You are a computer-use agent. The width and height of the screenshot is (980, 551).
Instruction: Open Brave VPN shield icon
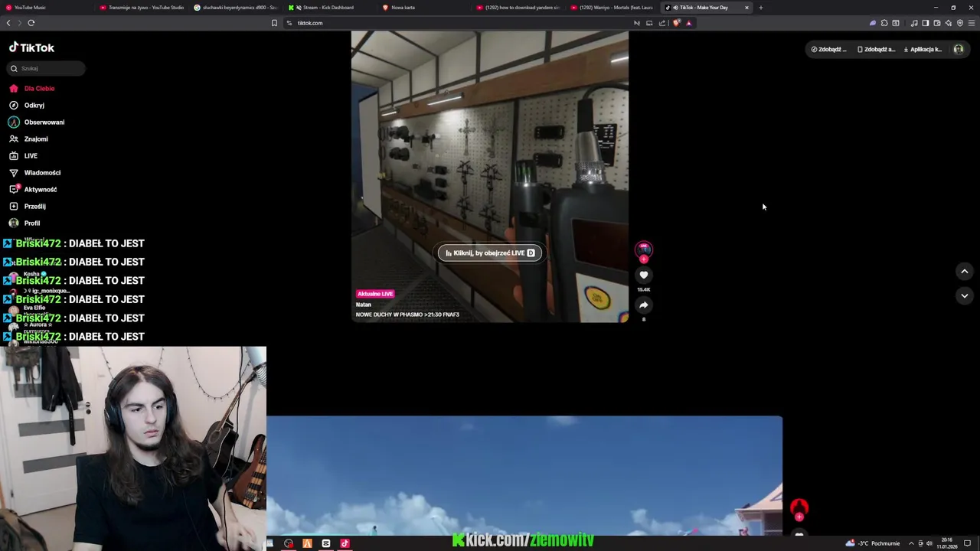(x=960, y=23)
